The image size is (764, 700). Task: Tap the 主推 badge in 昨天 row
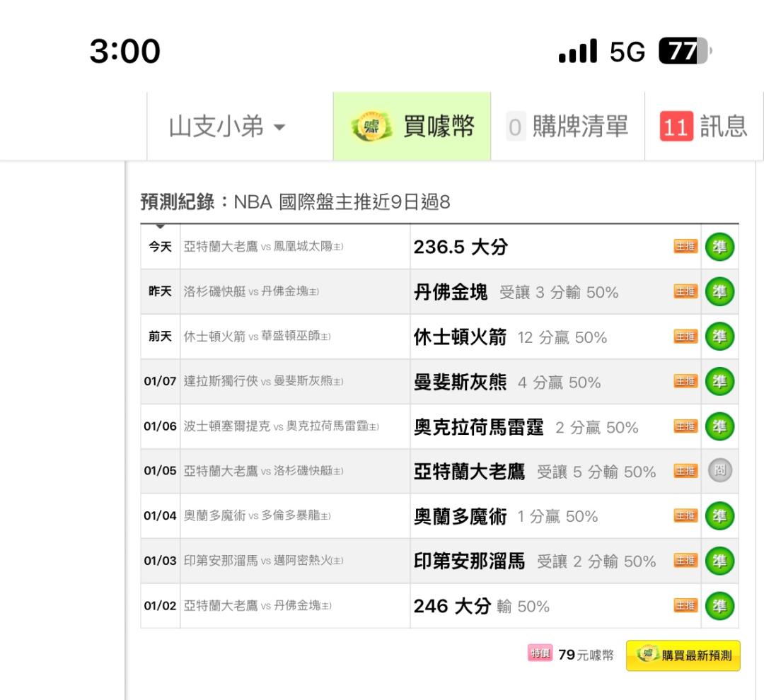685,291
